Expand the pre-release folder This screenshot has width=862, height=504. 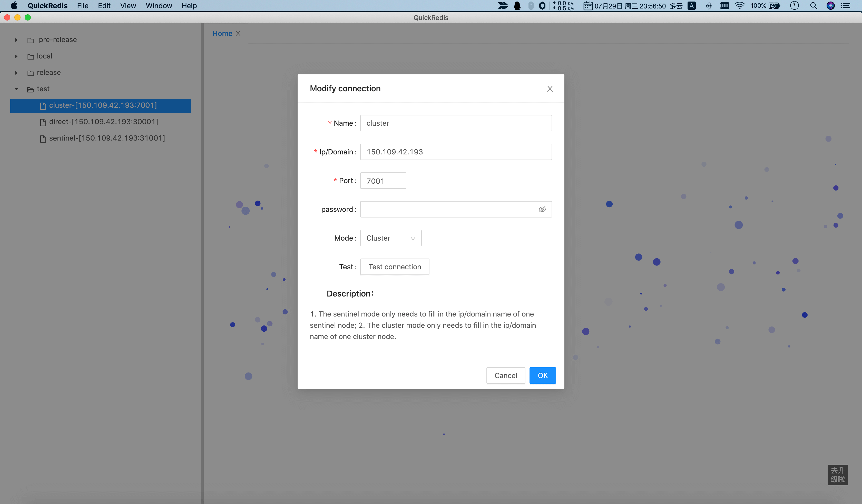pyautogui.click(x=16, y=40)
